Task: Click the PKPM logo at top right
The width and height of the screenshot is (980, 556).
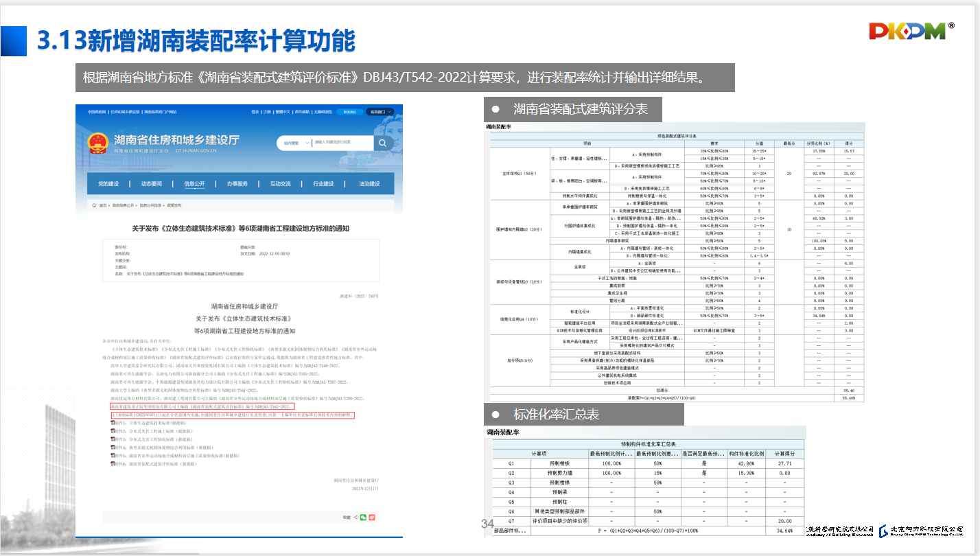Action: pyautogui.click(x=911, y=31)
